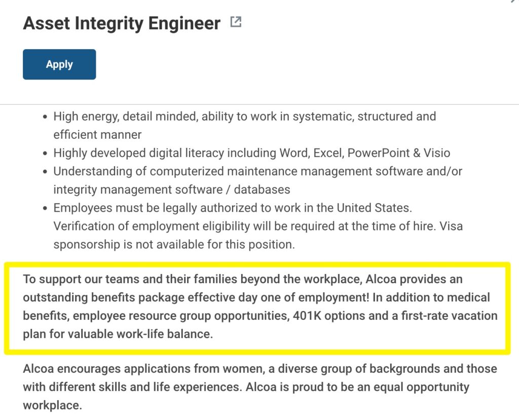Click the 'plan for valuable work-life balance' line
The height and width of the screenshot is (420, 519).
click(118, 334)
